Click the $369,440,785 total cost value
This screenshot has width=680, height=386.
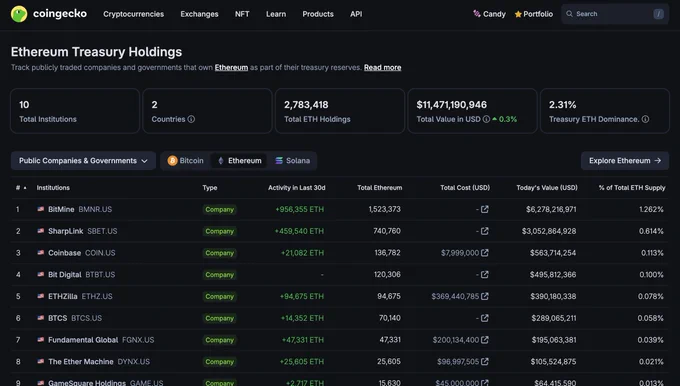coord(455,296)
